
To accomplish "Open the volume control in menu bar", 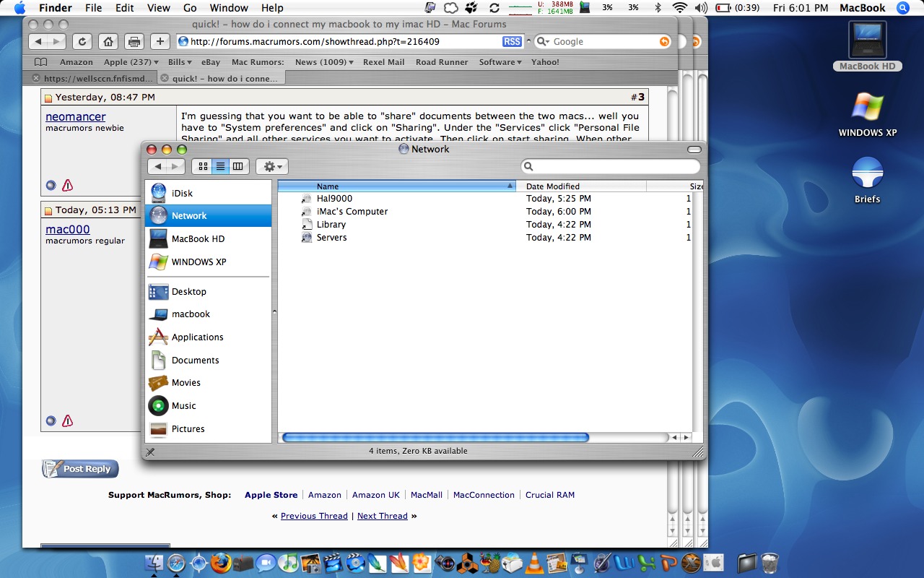I will (701, 8).
